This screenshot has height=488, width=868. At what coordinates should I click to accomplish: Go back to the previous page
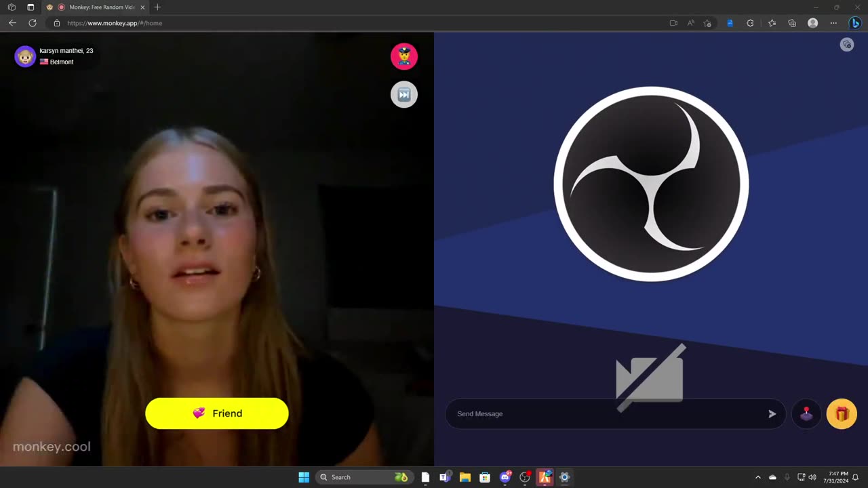12,23
